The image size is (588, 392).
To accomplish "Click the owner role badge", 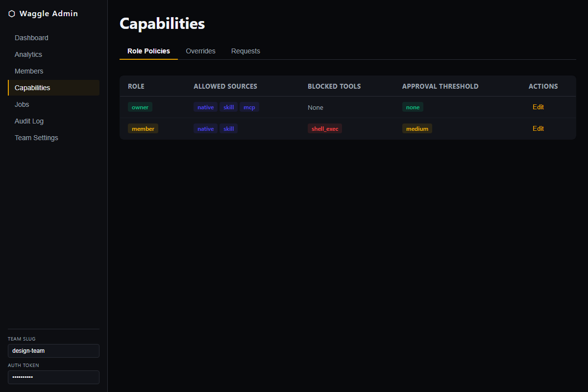I will tap(140, 107).
